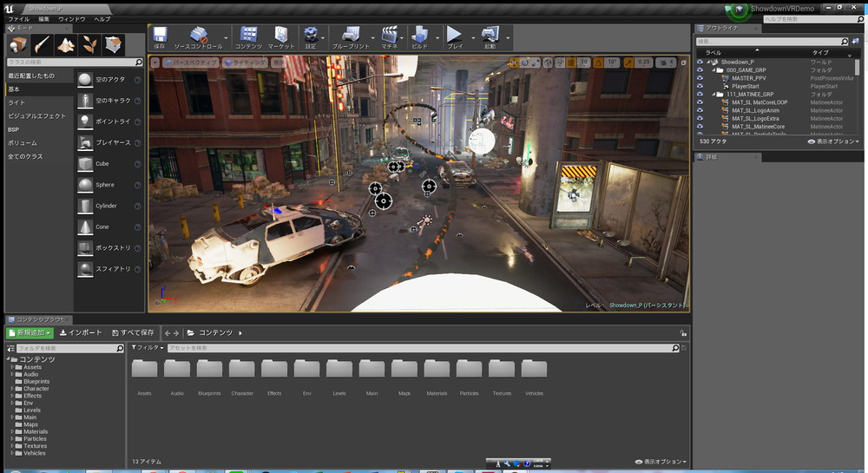Expand the Materials folder in tree
Viewport: 868px width, 473px height.
coord(12,431)
